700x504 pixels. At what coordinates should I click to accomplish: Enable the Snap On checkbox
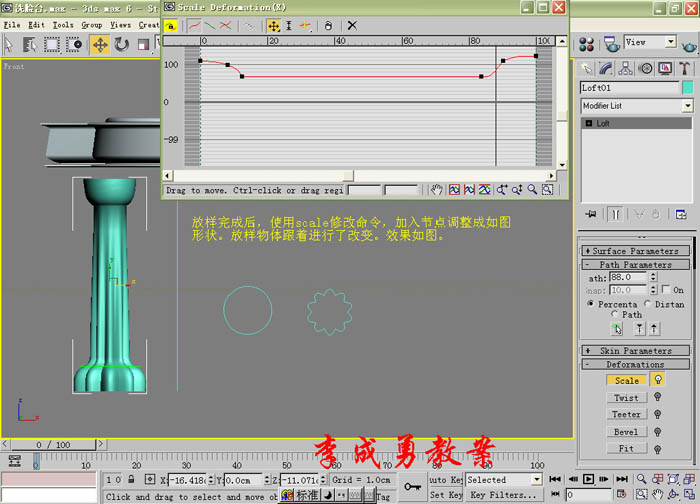(666, 289)
